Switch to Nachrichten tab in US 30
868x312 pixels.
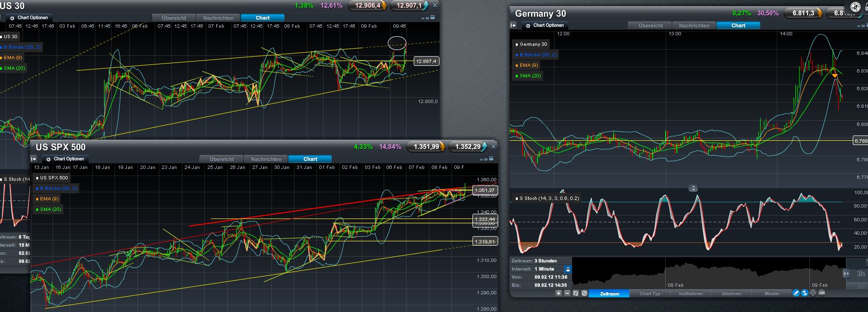[x=219, y=18]
